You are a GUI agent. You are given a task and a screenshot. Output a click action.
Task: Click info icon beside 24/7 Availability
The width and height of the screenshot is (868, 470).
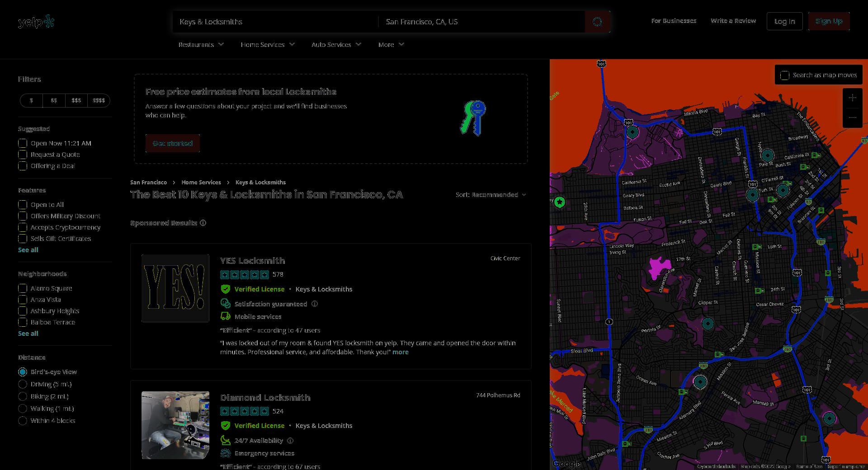point(290,440)
